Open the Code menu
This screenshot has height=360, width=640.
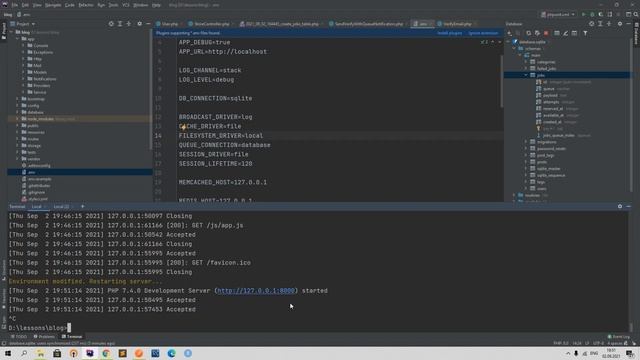point(70,5)
